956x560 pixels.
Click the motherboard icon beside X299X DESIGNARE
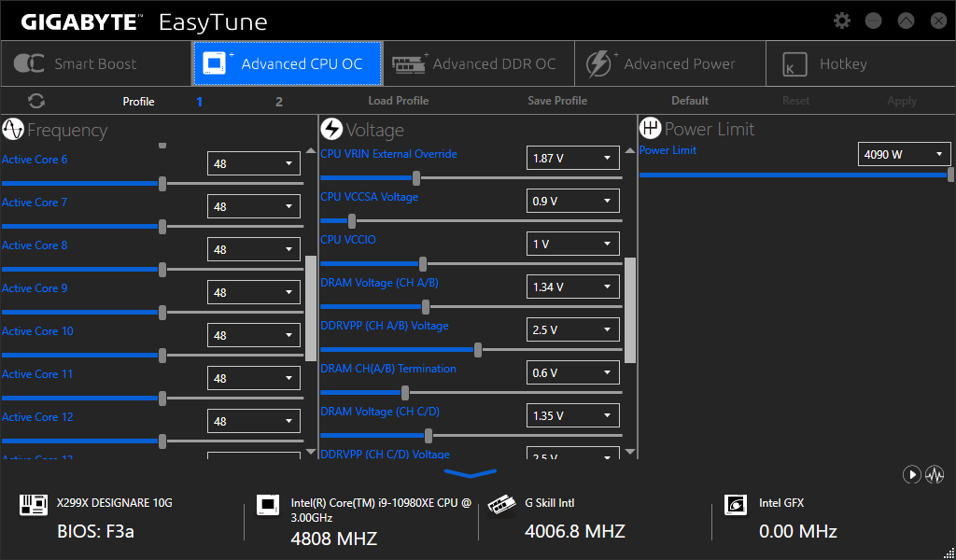tap(34, 505)
